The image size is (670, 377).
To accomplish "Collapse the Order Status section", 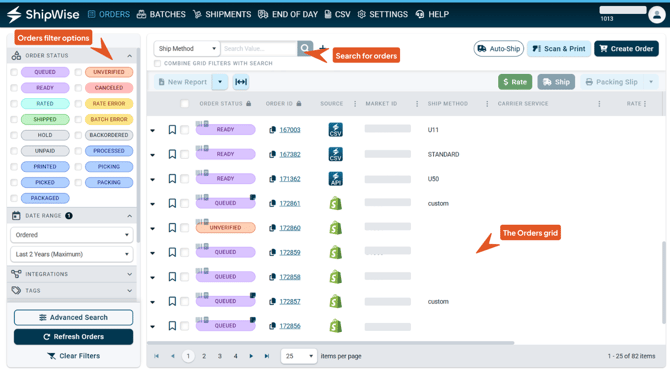I will click(129, 56).
